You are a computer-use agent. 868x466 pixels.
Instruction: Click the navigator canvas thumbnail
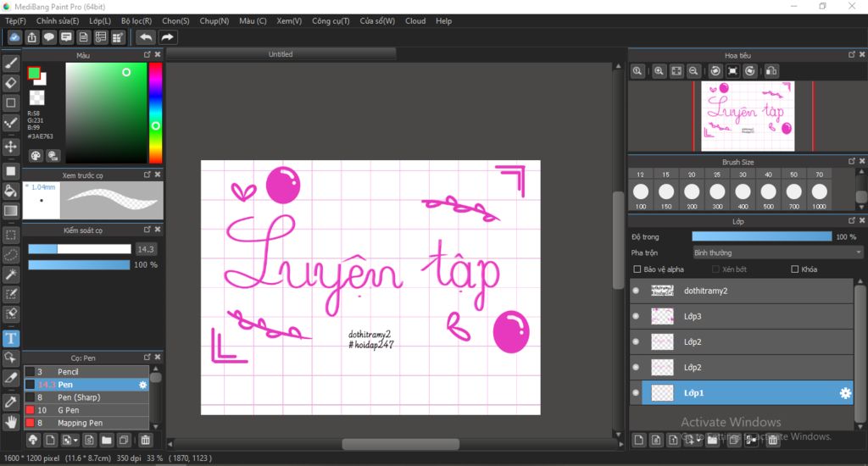[748, 116]
